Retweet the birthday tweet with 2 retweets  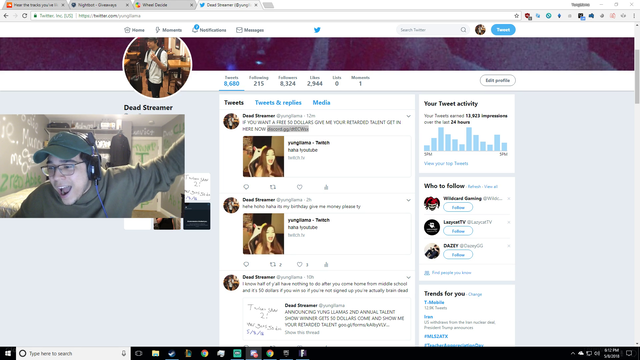(276, 264)
